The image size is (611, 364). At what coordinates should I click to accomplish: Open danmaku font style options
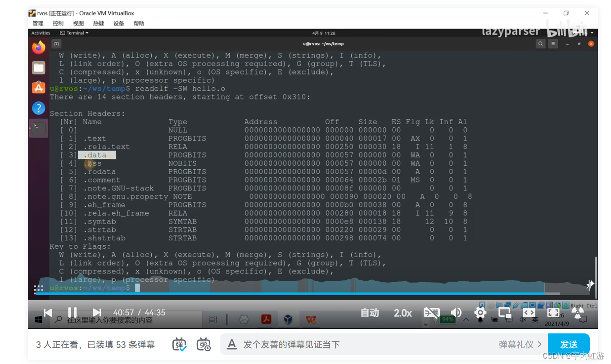pos(232,345)
